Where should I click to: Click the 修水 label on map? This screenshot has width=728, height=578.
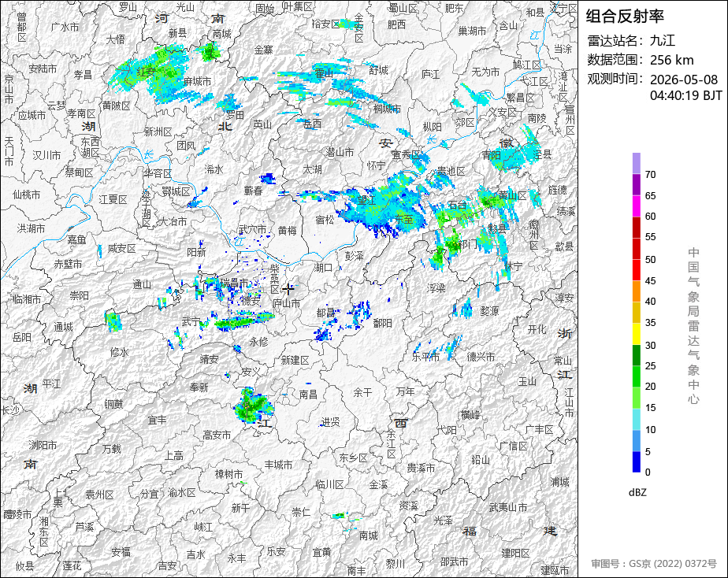click(119, 353)
